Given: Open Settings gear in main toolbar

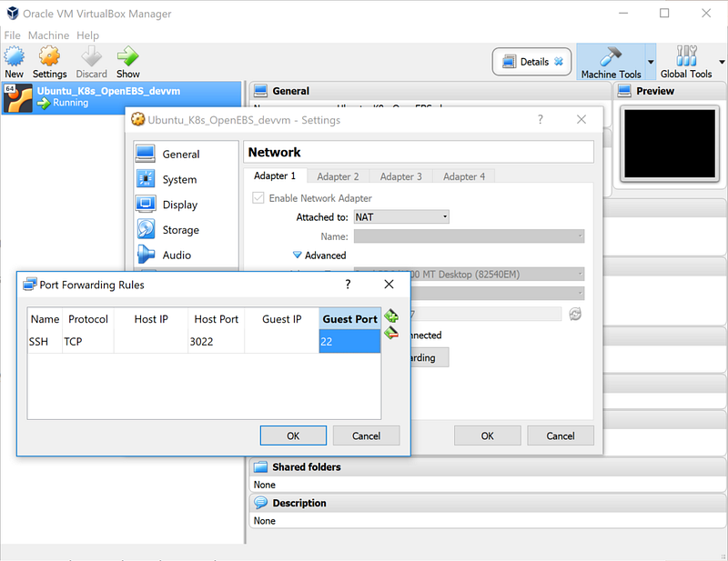Looking at the screenshot, I should pos(49,56).
